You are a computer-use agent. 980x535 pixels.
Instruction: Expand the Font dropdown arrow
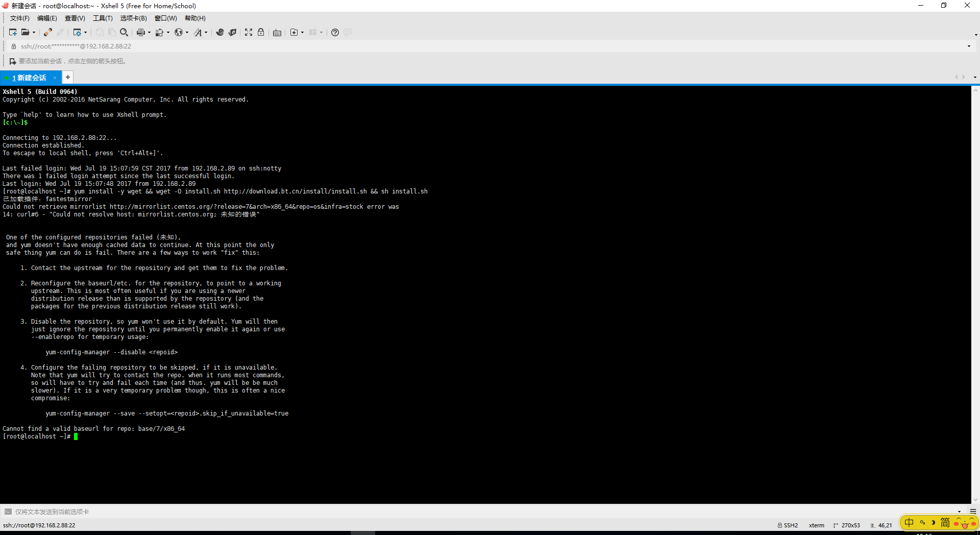point(206,32)
